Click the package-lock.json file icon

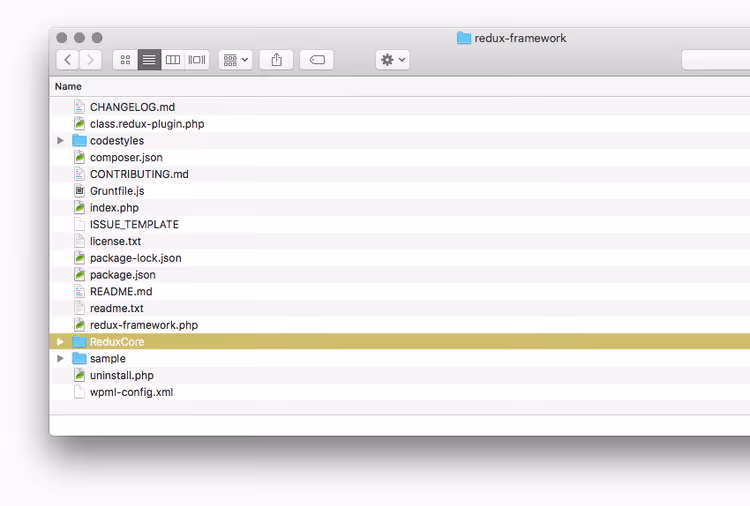pyautogui.click(x=79, y=258)
